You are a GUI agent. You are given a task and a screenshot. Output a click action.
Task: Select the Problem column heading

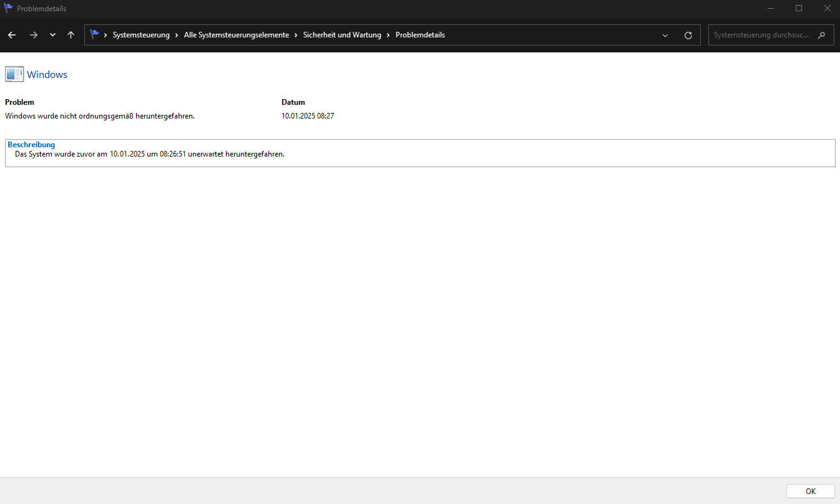point(19,102)
